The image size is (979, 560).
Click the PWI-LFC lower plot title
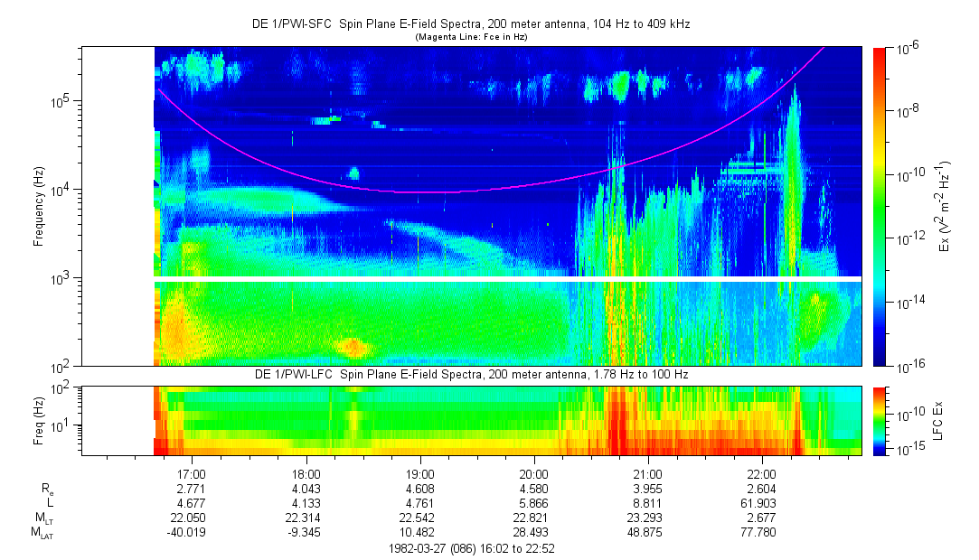[470, 375]
